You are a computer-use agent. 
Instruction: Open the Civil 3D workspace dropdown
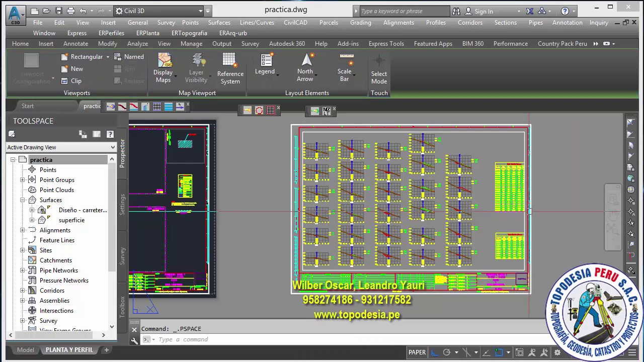(158, 11)
